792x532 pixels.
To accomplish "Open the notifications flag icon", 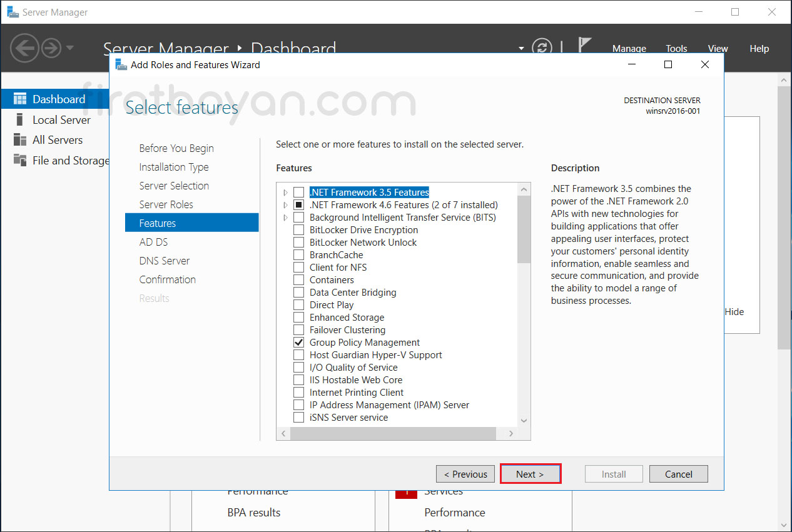I will pos(584,46).
